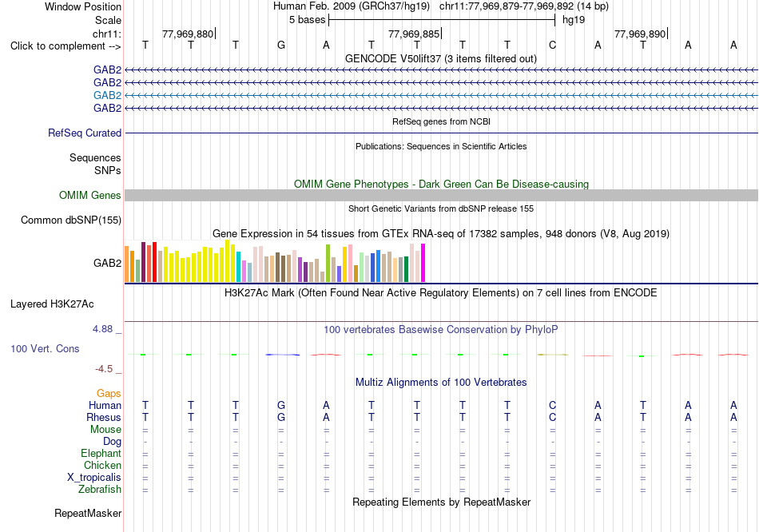Click the G base in the sequence ruler

(281, 46)
